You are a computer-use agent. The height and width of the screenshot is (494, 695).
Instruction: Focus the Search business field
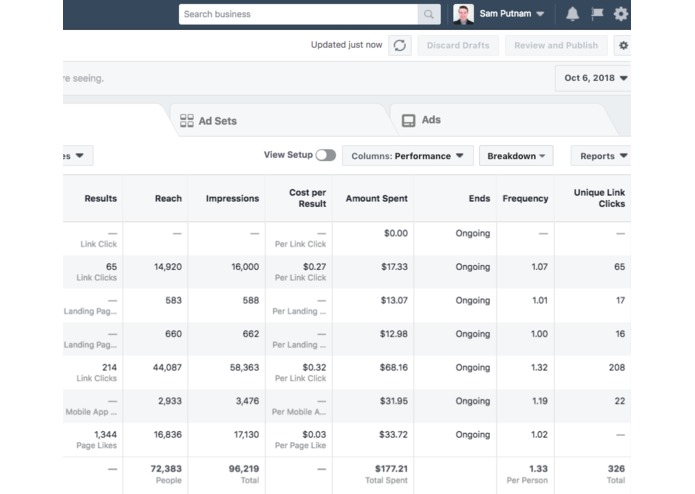pos(298,14)
